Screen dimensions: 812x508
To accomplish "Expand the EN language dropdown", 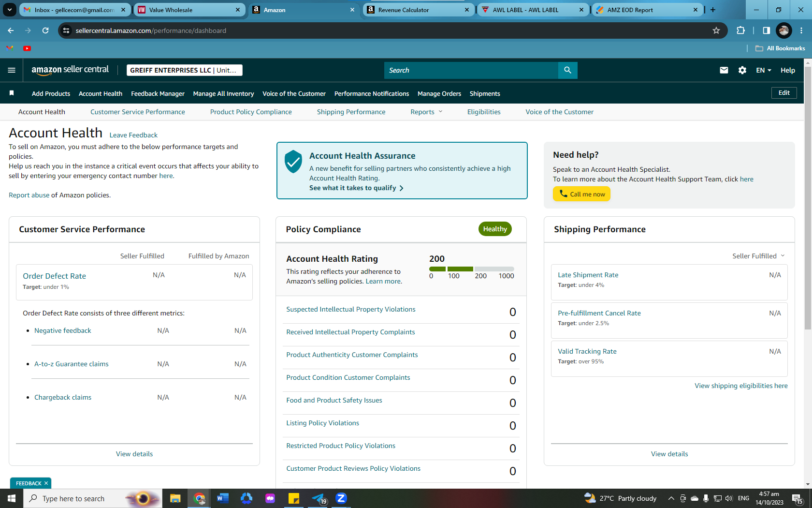I will [764, 70].
